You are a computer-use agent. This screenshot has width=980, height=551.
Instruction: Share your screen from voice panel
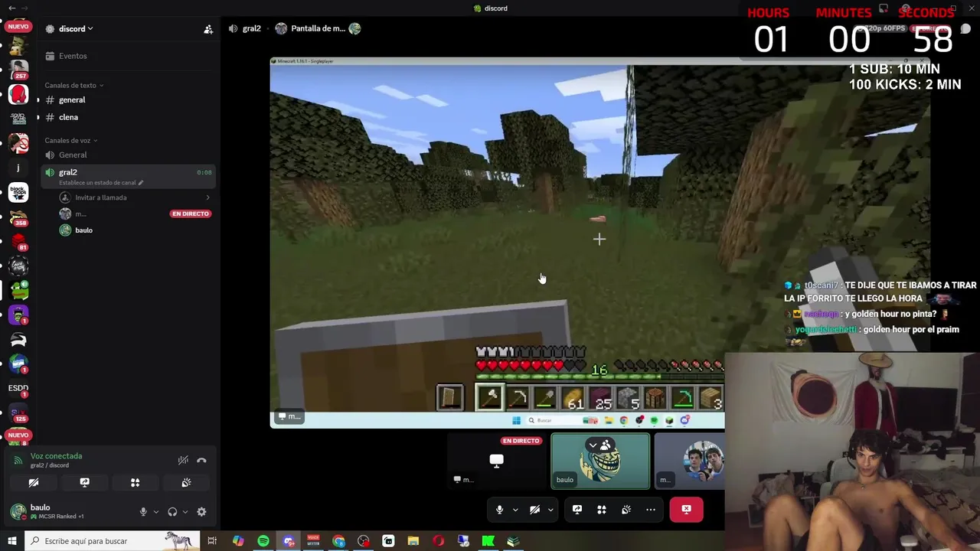pyautogui.click(x=85, y=483)
